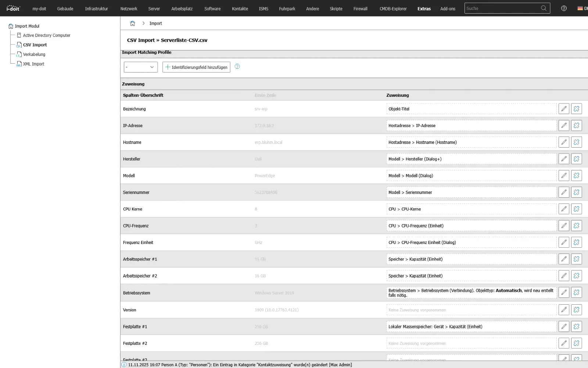Select XML Import in the sidebar tree
This screenshot has width=588, height=368.
click(x=33, y=64)
